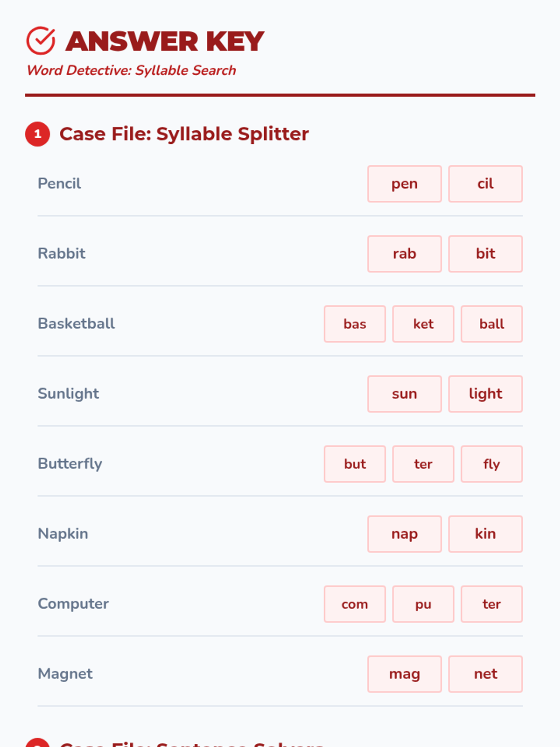The width and height of the screenshot is (560, 747).
Task: Select the 'light' syllable box
Action: (x=485, y=394)
